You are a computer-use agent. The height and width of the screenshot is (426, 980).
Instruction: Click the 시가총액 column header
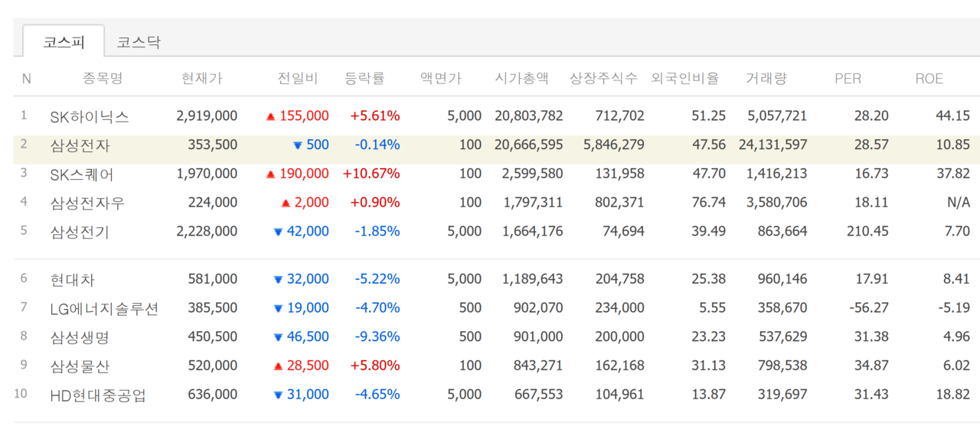522,78
